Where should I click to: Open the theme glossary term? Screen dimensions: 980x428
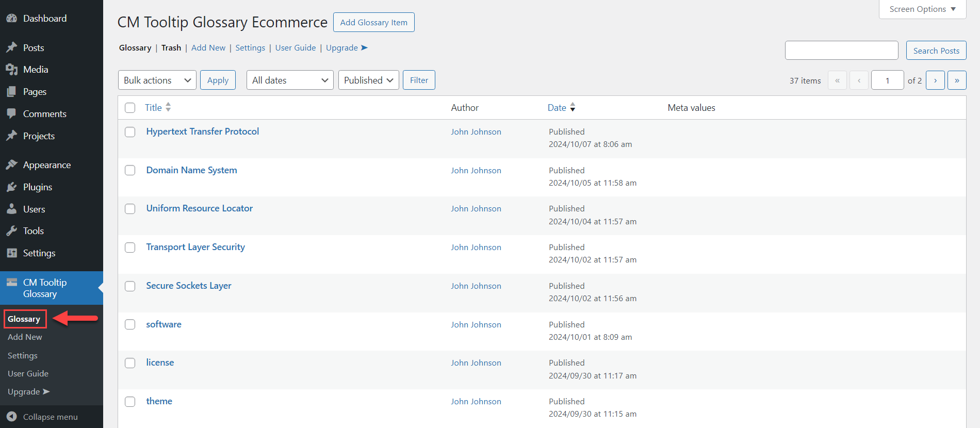(x=159, y=401)
